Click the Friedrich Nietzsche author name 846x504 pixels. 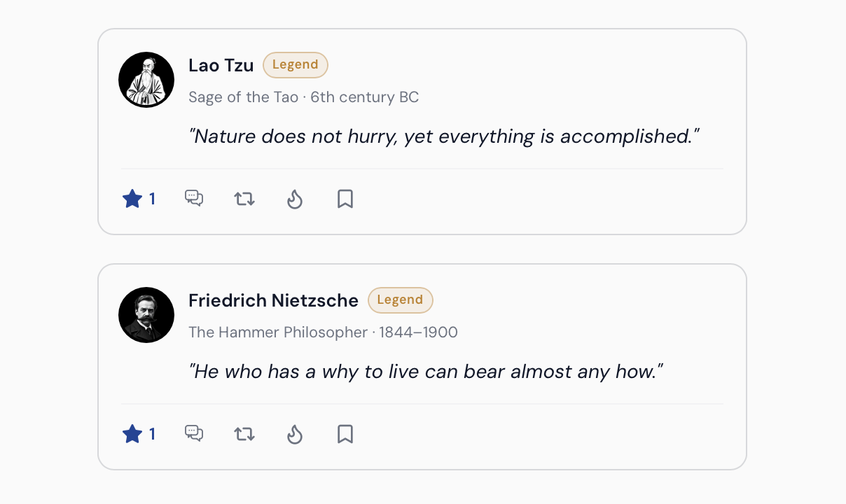[x=274, y=301]
